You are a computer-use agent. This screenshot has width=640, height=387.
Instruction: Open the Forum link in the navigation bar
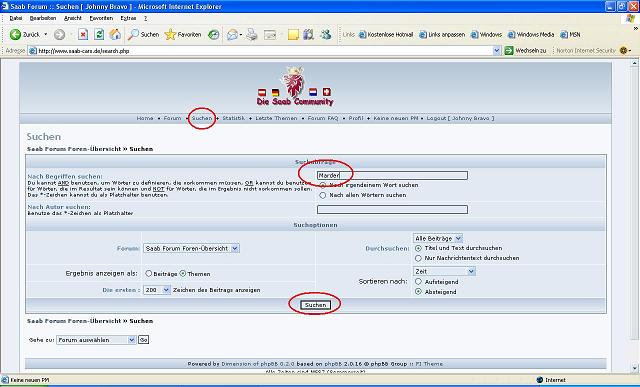(172, 118)
